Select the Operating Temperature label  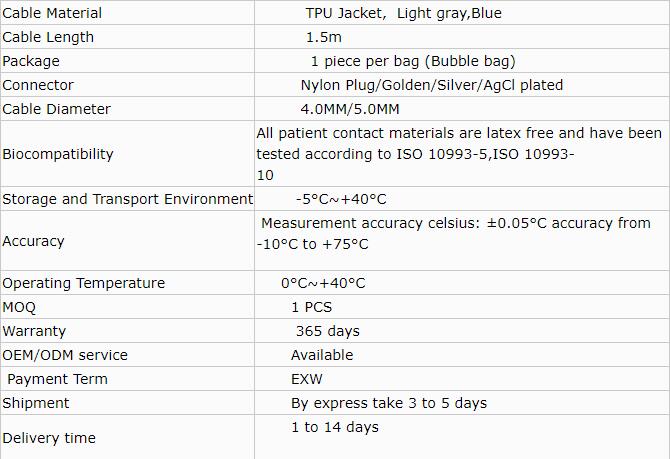[x=84, y=283]
